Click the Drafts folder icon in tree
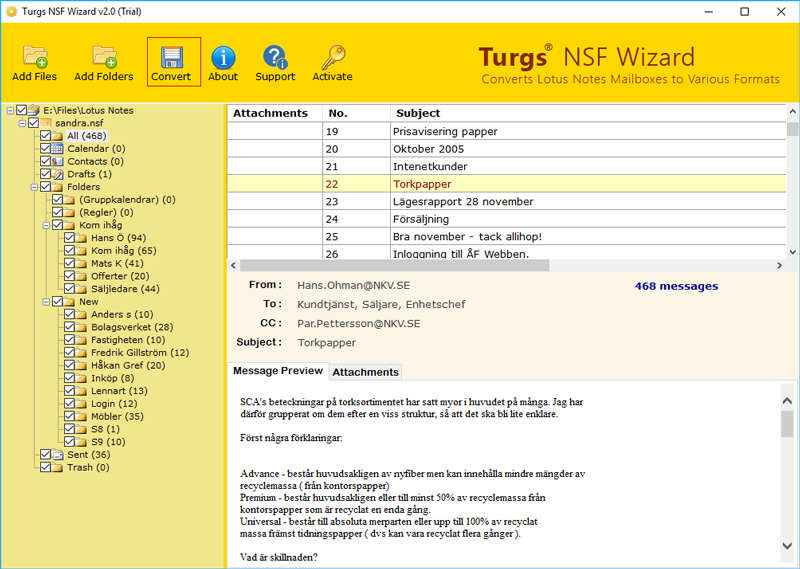This screenshot has width=800, height=569. click(58, 174)
